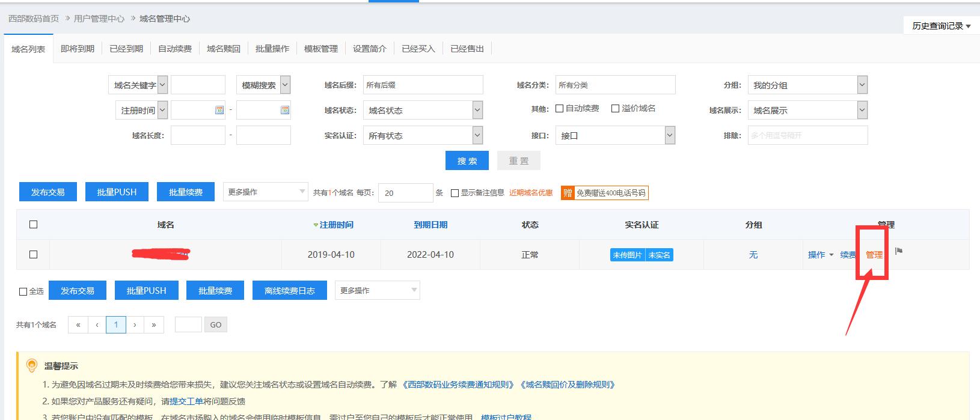Switch to 批量操作 tab
Viewport: 980px width, 420px height.
point(272,48)
